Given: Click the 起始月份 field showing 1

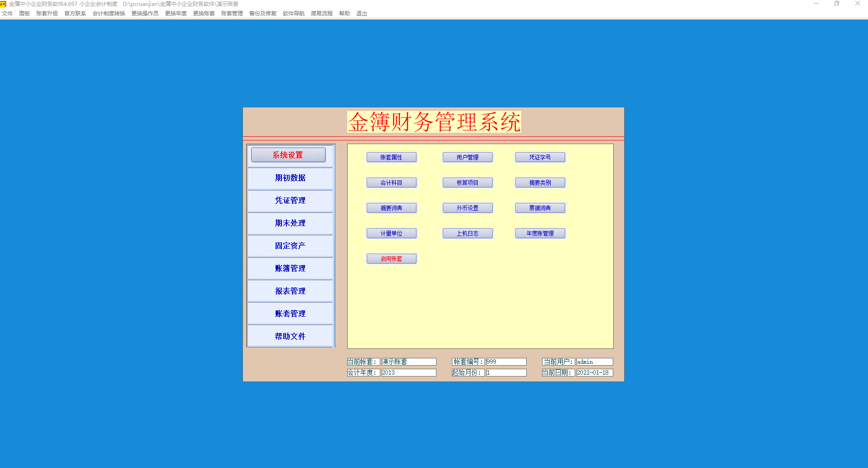Looking at the screenshot, I should pyautogui.click(x=506, y=372).
